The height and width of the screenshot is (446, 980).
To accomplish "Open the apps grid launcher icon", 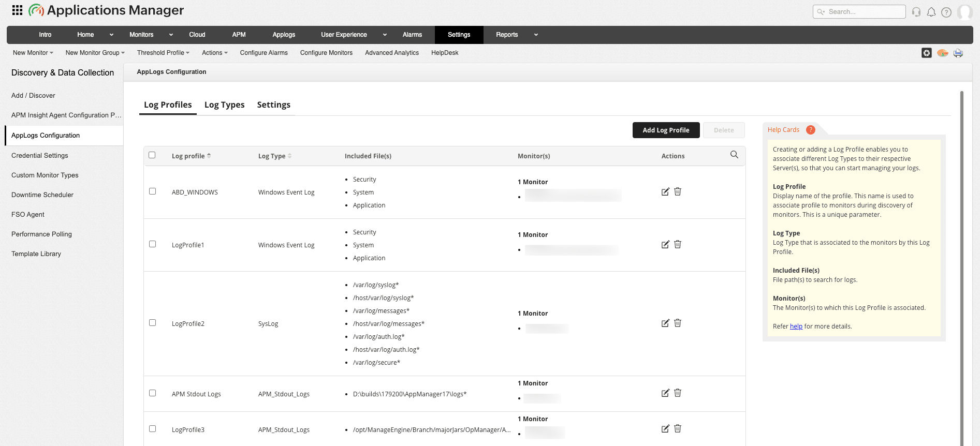I will click(17, 10).
